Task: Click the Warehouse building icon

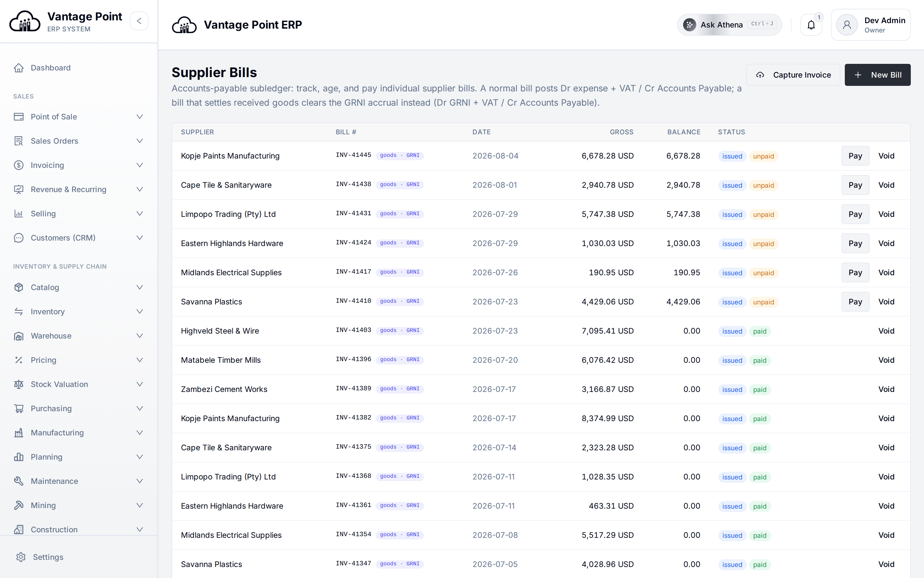Action: tap(19, 336)
